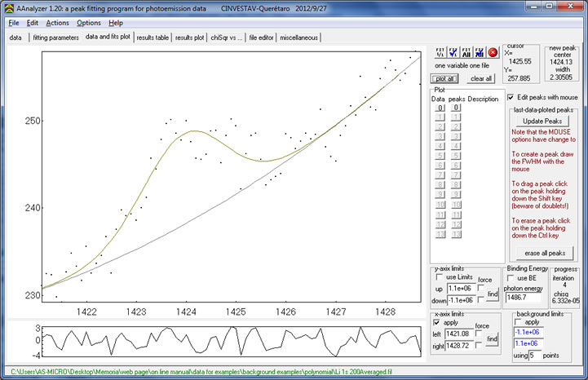The width and height of the screenshot is (588, 380).
Task: Click the erase all peaks button
Action: 543,254
